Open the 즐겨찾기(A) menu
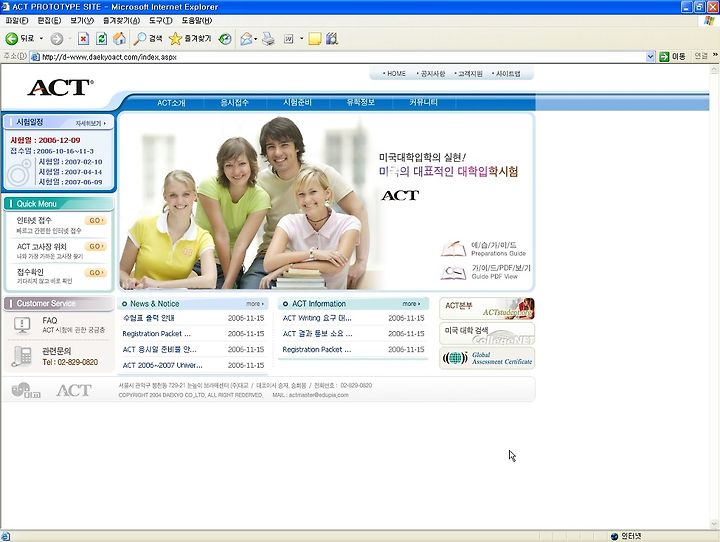 121,21
